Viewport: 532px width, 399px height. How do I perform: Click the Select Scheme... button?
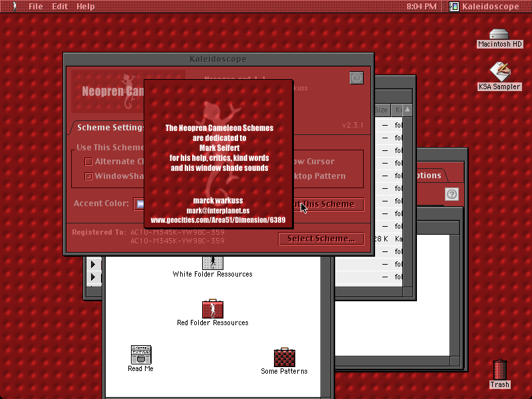pyautogui.click(x=321, y=239)
